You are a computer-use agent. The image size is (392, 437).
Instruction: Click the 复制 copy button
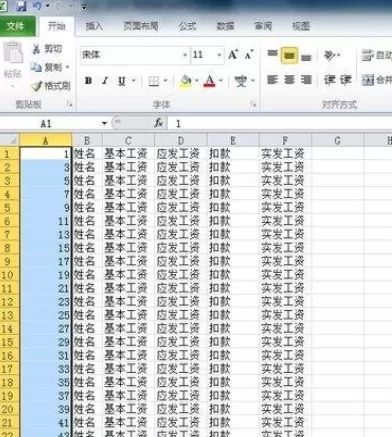pyautogui.click(x=47, y=67)
